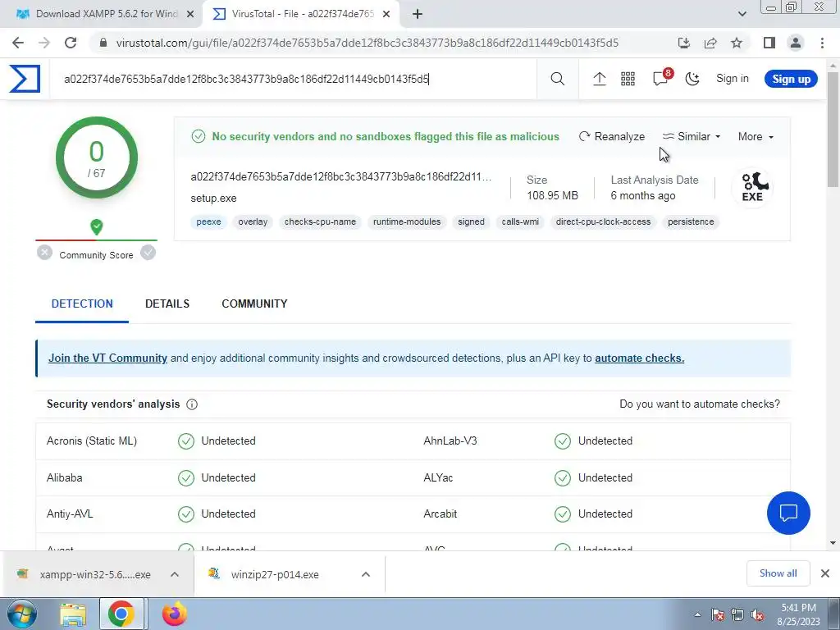Click the calls-wmi tag

tap(520, 221)
